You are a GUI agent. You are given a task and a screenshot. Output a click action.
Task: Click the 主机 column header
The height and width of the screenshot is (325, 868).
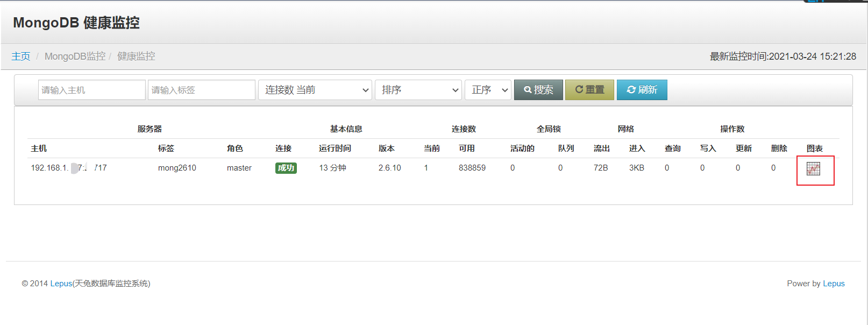coord(39,149)
